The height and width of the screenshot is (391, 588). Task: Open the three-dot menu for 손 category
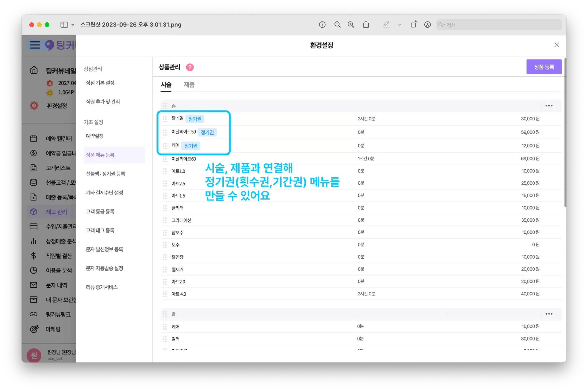(x=549, y=106)
